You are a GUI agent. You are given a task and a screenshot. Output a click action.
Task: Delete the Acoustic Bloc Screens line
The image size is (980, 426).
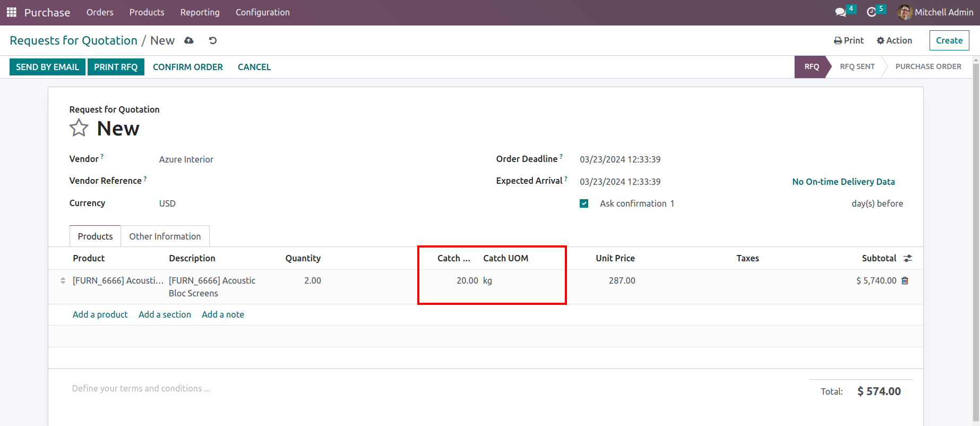(905, 280)
